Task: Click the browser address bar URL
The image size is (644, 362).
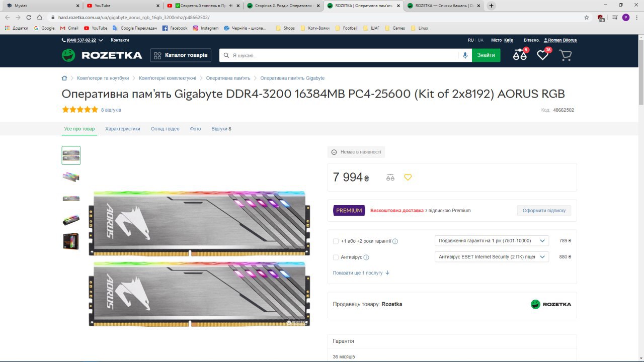Action: click(134, 17)
